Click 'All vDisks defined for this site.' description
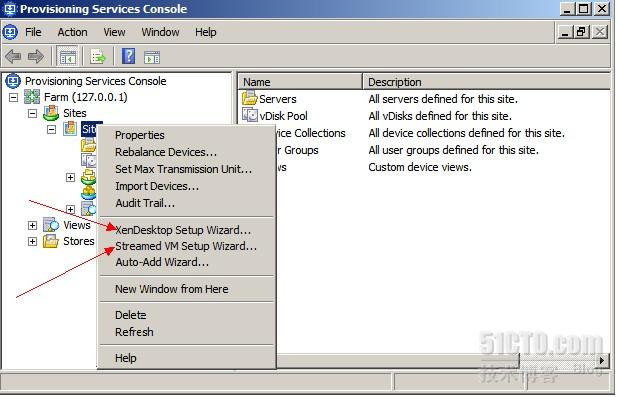The width and height of the screenshot is (617, 397). [x=440, y=116]
